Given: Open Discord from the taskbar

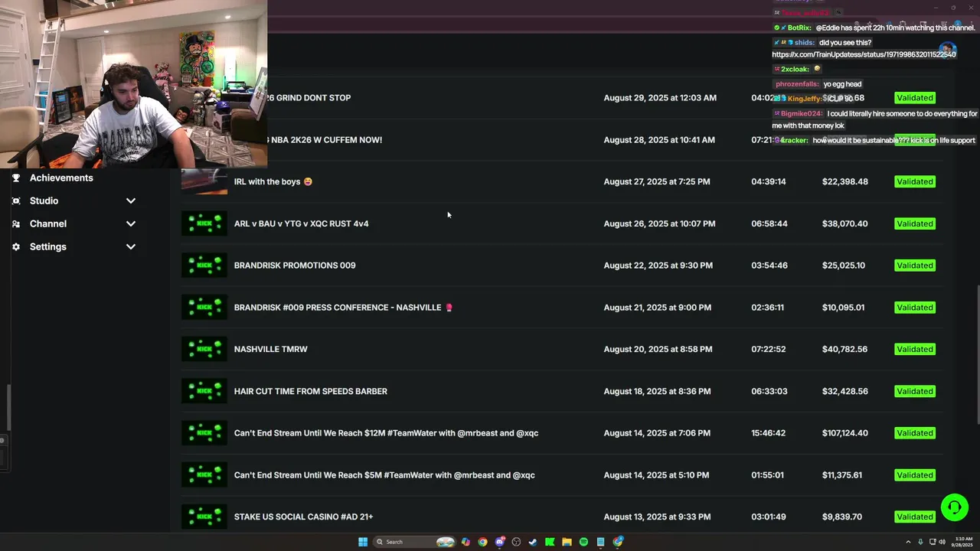Looking at the screenshot, I should tap(500, 542).
